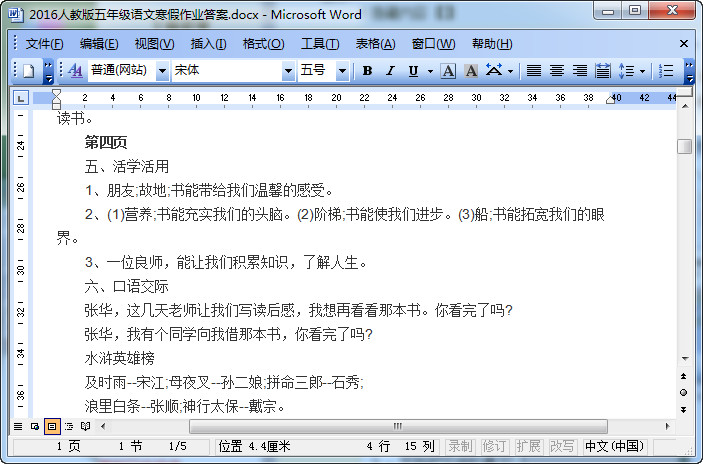Click the vertical scrollbar thumb
Viewport: 703px width, 464px height.
tap(685, 147)
